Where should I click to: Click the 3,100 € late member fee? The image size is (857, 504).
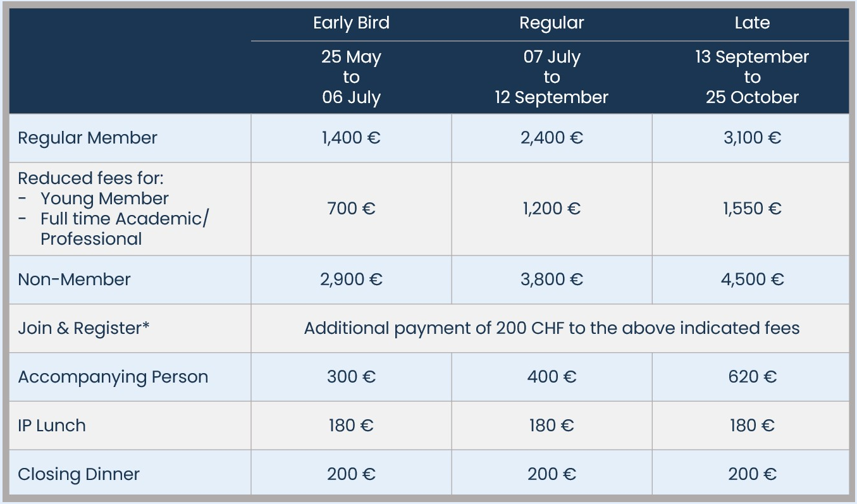[752, 138]
